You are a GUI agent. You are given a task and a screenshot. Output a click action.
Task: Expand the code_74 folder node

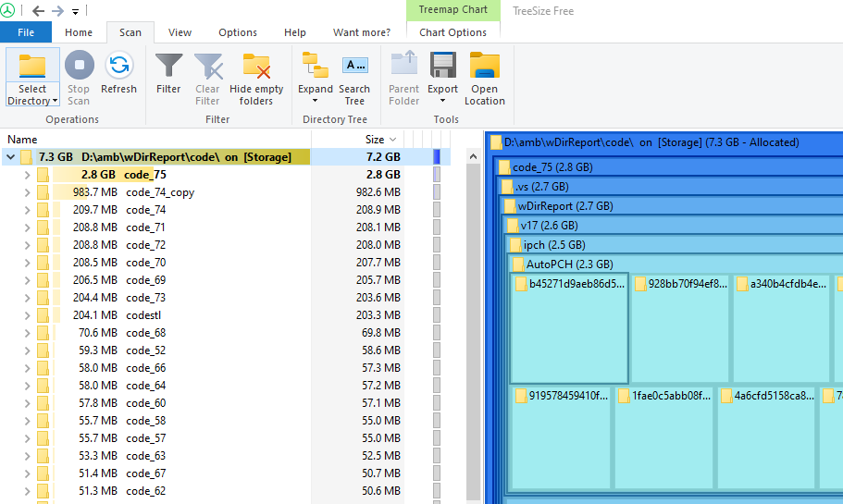(27, 210)
